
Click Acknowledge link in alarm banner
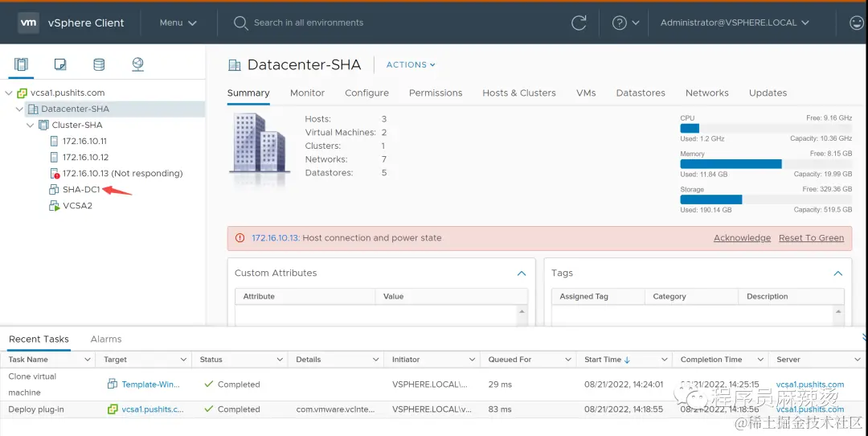click(x=742, y=237)
